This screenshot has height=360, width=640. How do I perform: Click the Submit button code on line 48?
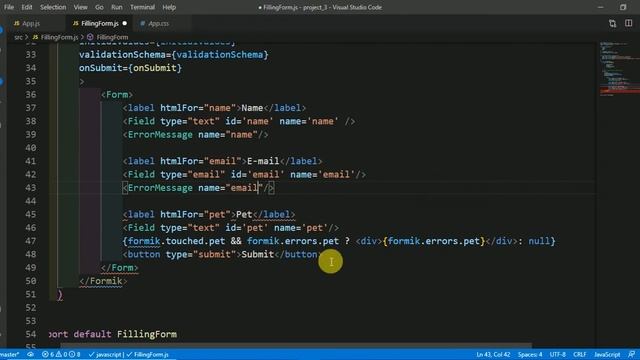(223, 254)
